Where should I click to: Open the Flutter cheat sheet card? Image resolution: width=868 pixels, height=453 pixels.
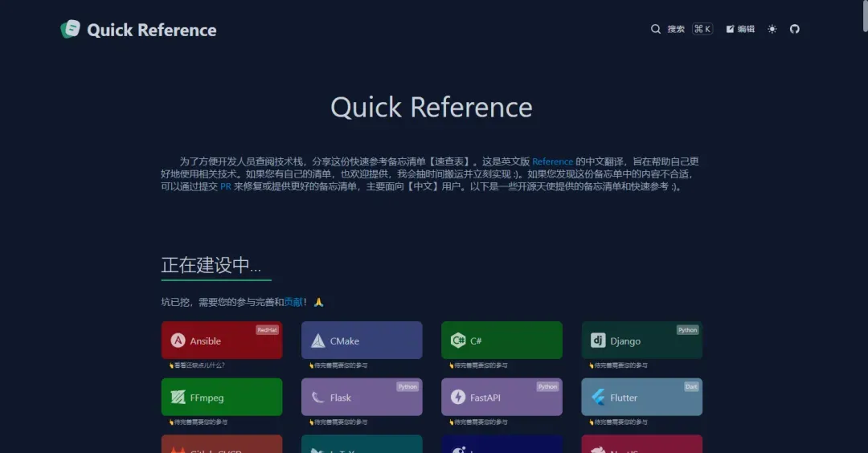642,397
